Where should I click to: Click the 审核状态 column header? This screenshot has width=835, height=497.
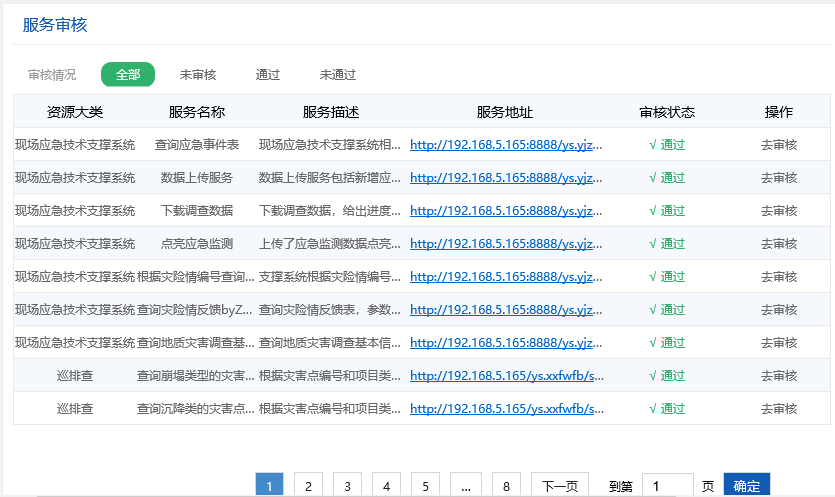point(667,112)
